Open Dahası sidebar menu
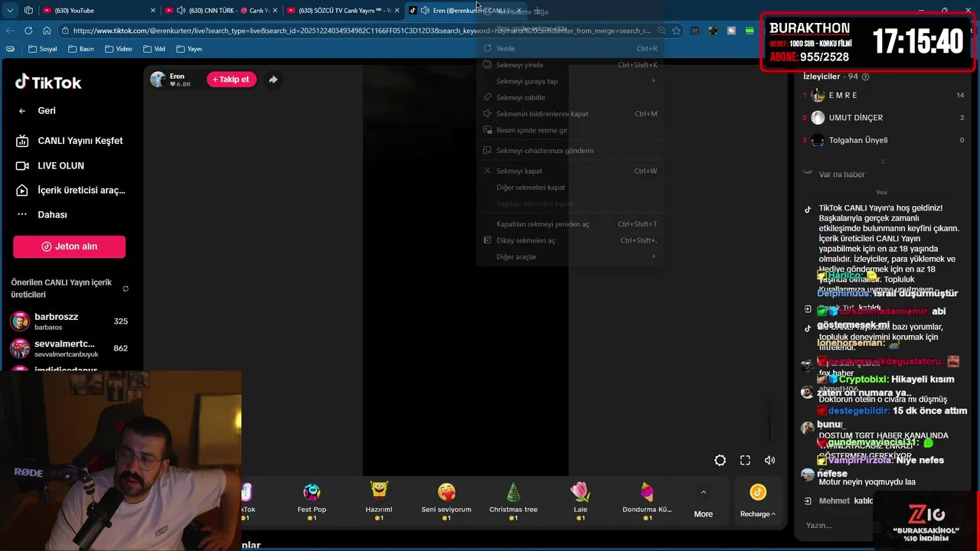This screenshot has width=980, height=551. tap(42, 214)
